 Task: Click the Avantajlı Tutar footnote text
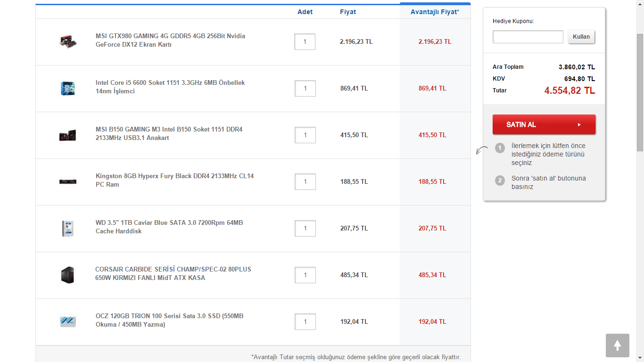click(356, 357)
